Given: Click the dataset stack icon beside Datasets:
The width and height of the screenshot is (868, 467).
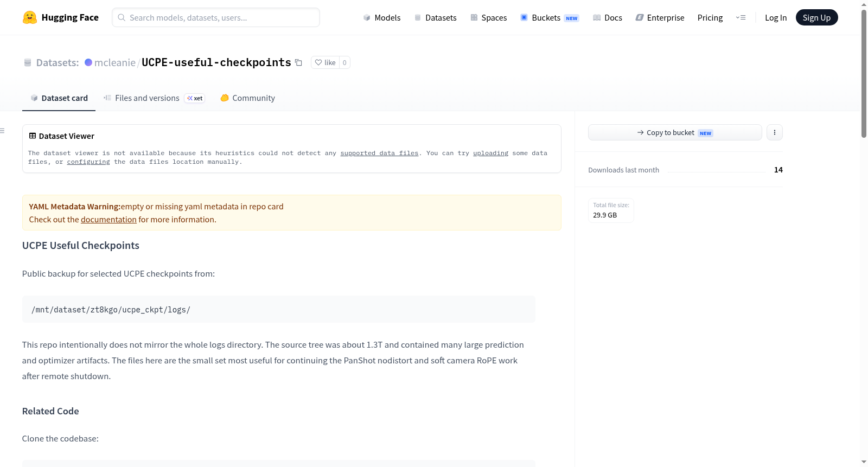Looking at the screenshot, I should (x=28, y=62).
